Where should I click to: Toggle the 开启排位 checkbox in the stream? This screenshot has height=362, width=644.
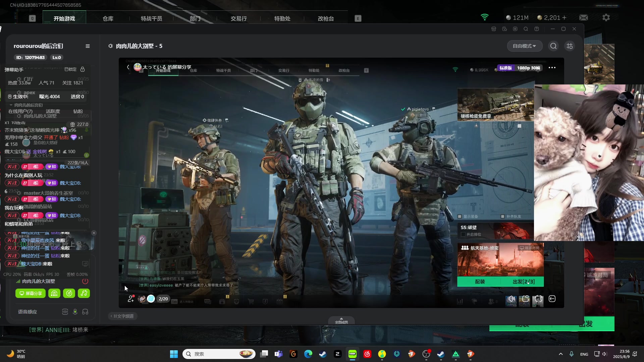[x=463, y=234]
